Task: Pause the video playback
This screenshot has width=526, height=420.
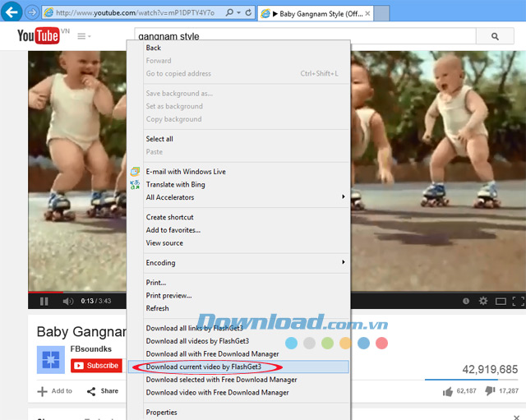Action: (44, 302)
